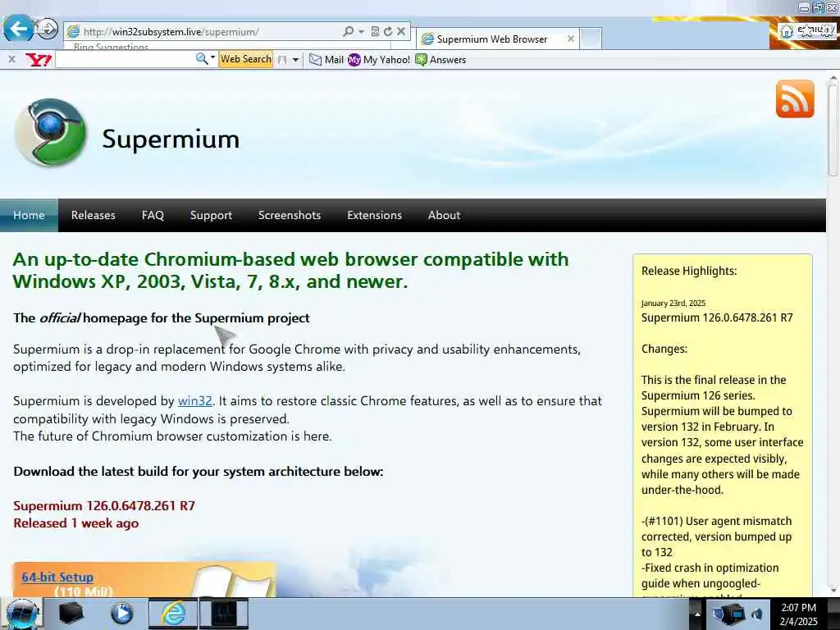The width and height of the screenshot is (840, 630).
Task: Open the address bar autocomplete dropdown arrow
Action: (362, 32)
